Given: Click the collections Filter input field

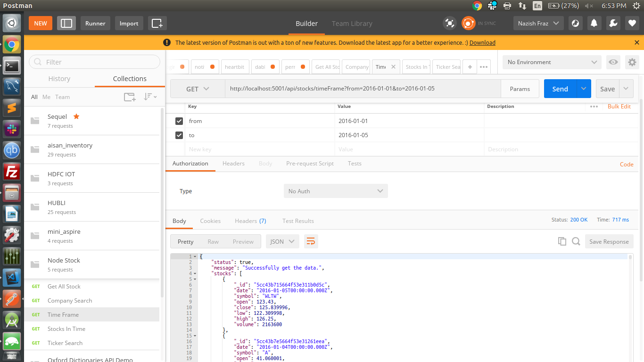Looking at the screenshot, I should pos(95,62).
